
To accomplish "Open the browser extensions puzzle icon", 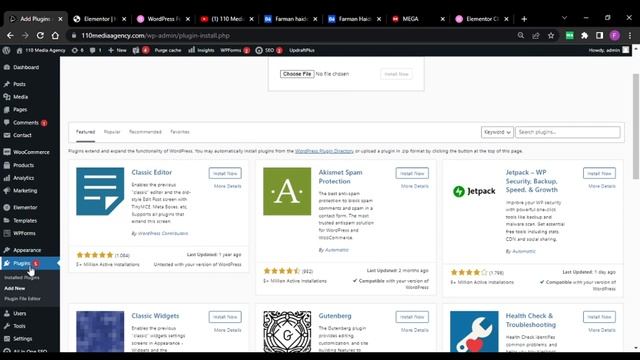I will pos(584,36).
